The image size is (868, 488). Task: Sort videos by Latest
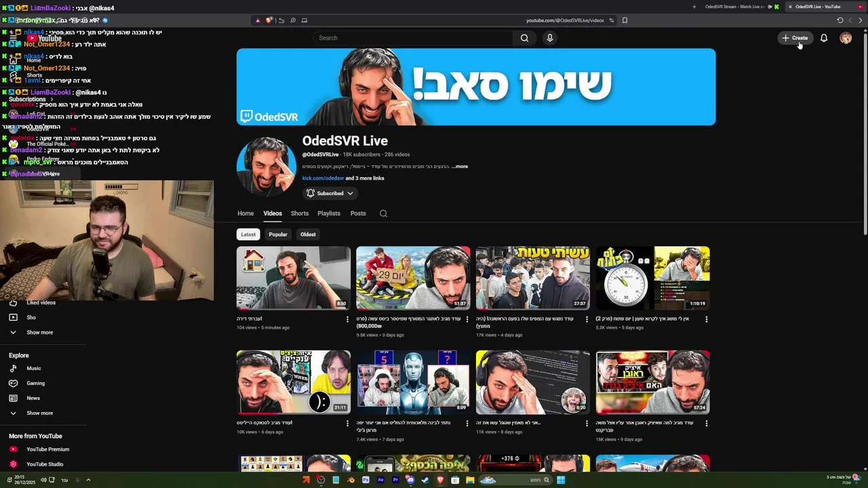click(x=248, y=235)
